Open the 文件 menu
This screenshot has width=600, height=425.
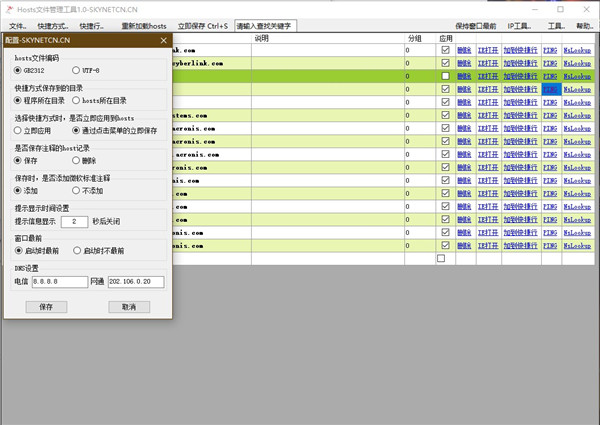(x=18, y=25)
